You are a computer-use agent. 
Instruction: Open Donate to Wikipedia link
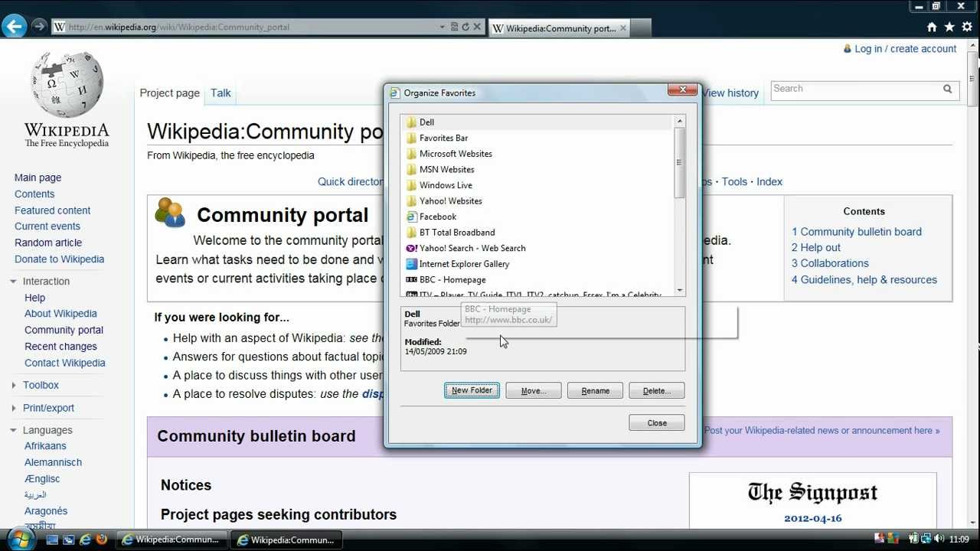[59, 259]
